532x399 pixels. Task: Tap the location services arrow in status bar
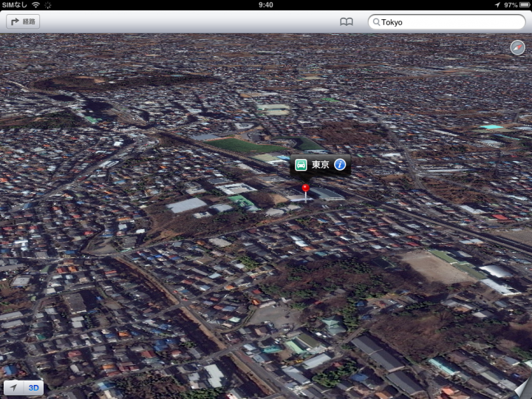(497, 4)
